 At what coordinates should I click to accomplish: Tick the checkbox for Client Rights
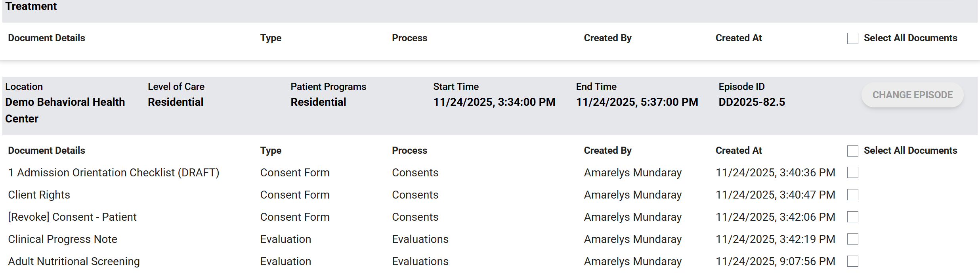pyautogui.click(x=852, y=195)
